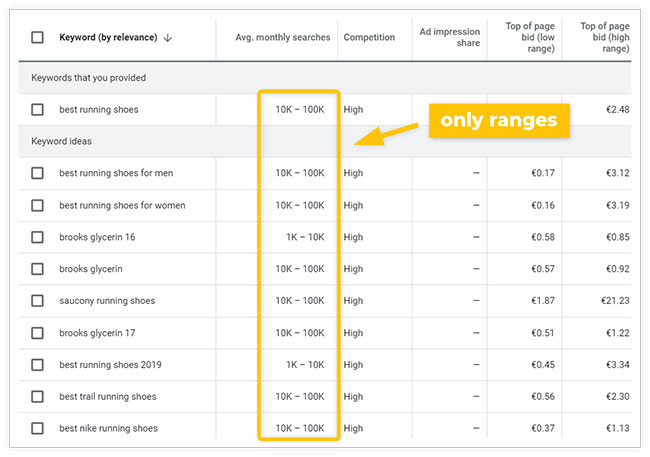Screen dimensions: 650x457
Task: Click keyword text best trail running shoes
Action: [x=108, y=396]
